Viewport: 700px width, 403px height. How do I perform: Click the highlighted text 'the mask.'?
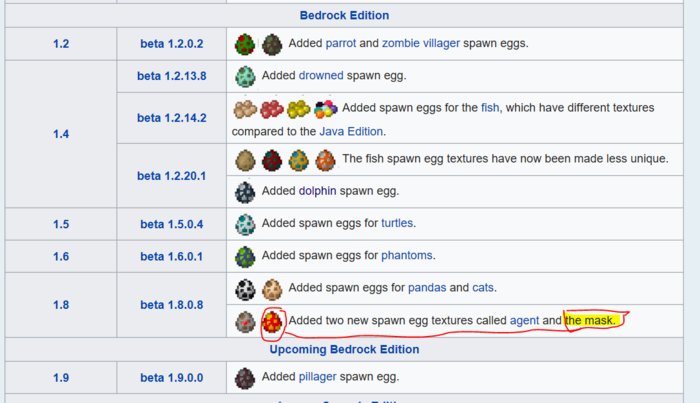coord(590,320)
